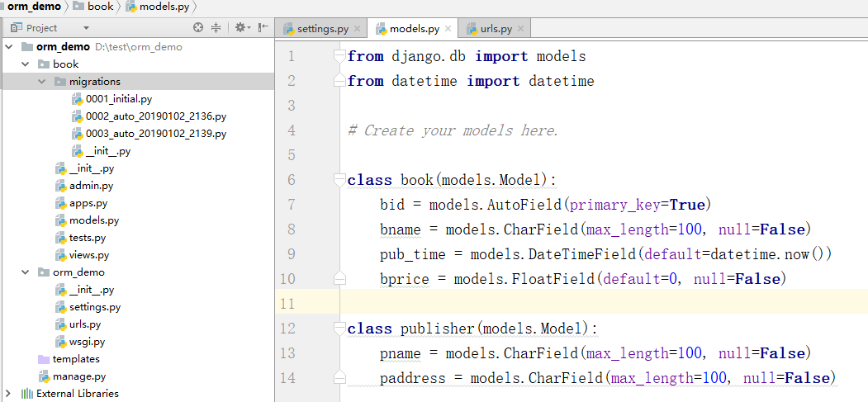
Task: Select admin.py in the book folder
Action: tap(91, 186)
